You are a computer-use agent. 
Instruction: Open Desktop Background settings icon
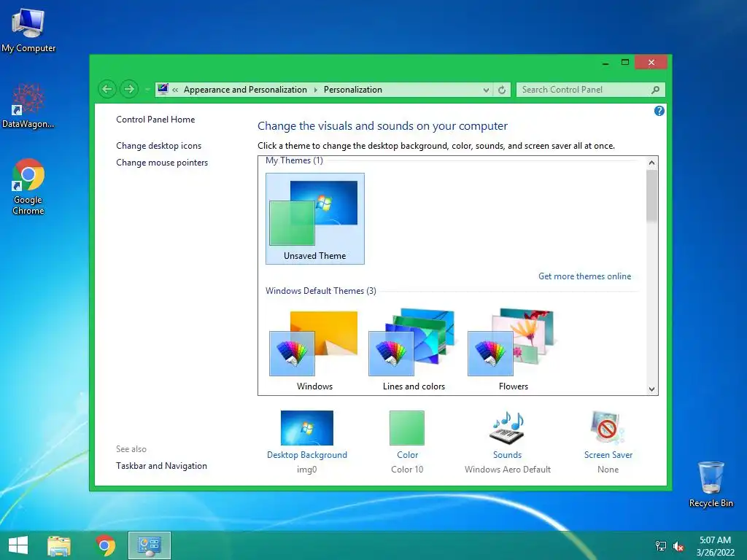[307, 427]
